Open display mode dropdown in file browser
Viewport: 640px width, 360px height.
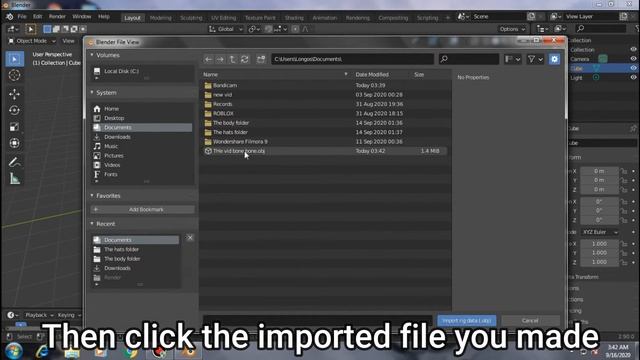513,59
